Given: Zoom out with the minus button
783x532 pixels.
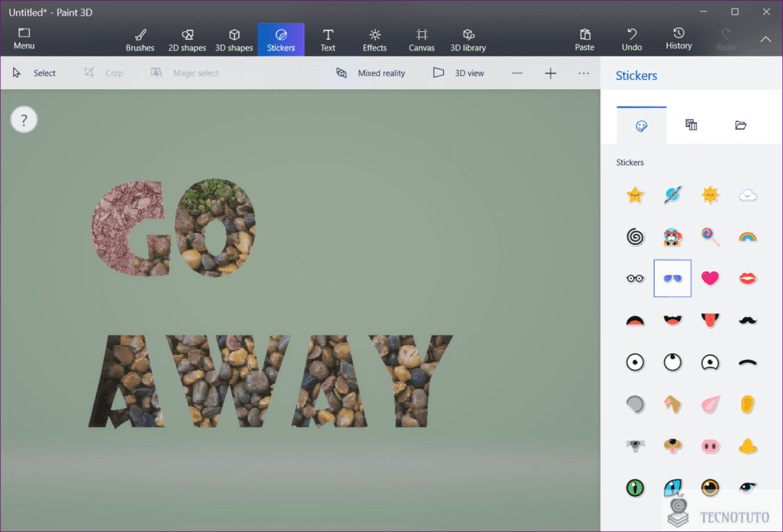Looking at the screenshot, I should [518, 74].
